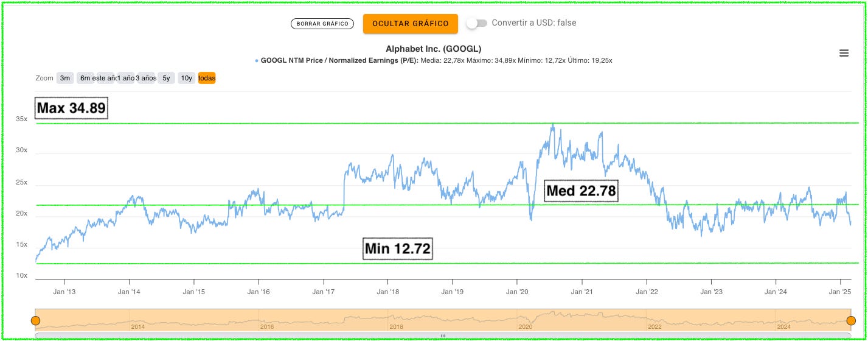The width and height of the screenshot is (868, 341).
Task: Click the right navigator range handle
Action: pos(851,320)
